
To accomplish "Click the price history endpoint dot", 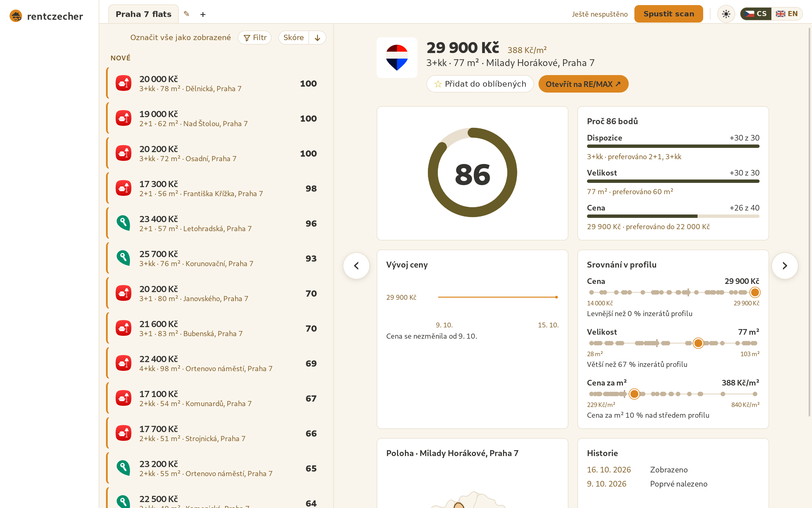I will tap(556, 297).
